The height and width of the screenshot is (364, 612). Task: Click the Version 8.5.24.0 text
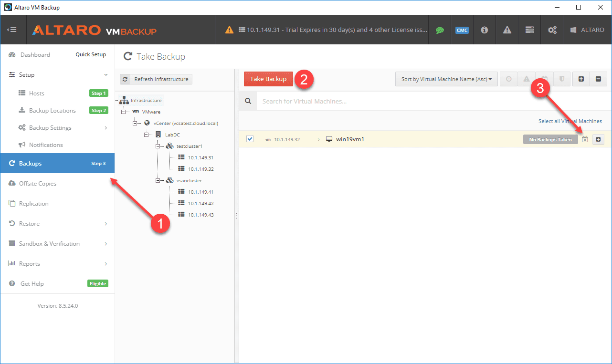click(58, 306)
